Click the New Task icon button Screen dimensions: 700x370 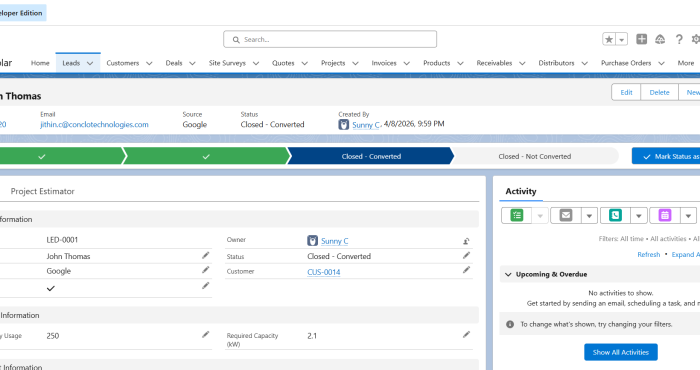[517, 216]
